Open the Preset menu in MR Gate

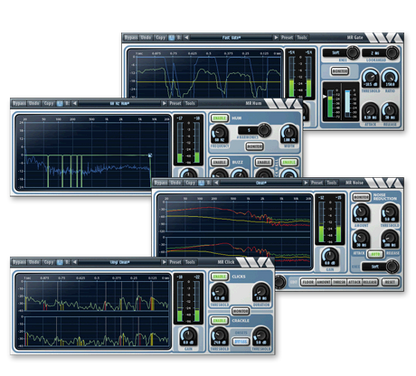287,37
